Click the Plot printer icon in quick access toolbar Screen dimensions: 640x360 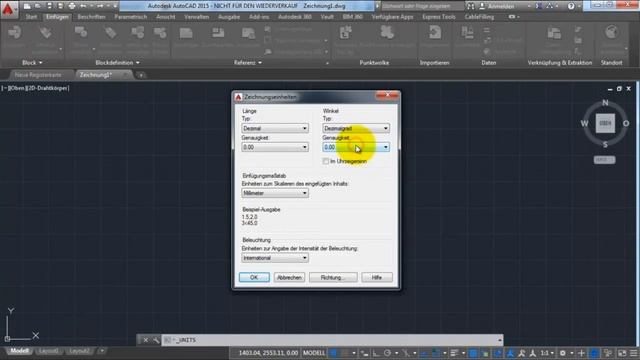point(72,6)
